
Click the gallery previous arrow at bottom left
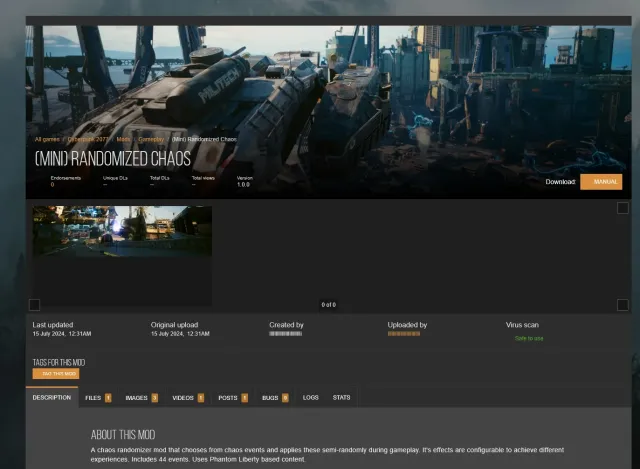(35, 305)
